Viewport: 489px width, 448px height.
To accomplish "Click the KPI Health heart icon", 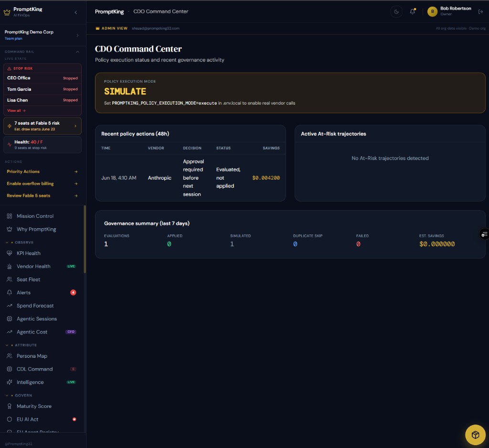I will pyautogui.click(x=10, y=253).
